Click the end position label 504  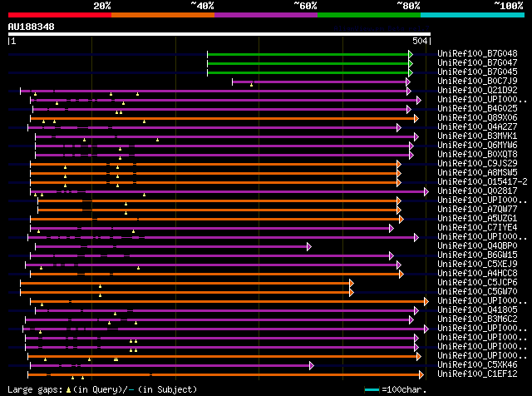(x=420, y=41)
